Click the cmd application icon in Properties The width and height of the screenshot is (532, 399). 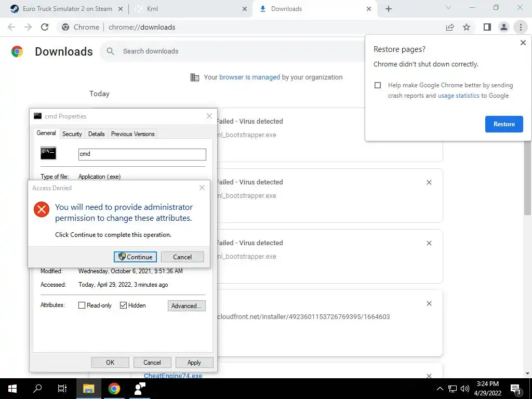[x=48, y=153]
